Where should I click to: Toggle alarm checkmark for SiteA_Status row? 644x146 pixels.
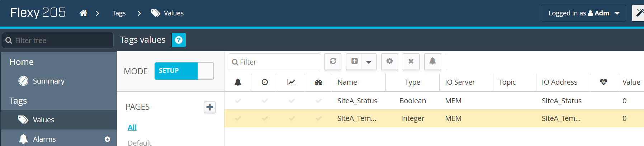pos(238,101)
